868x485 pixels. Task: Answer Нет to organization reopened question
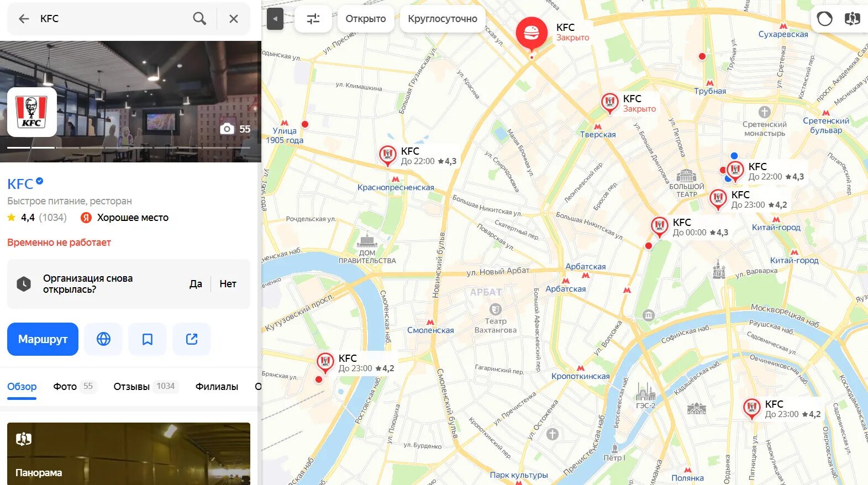228,284
